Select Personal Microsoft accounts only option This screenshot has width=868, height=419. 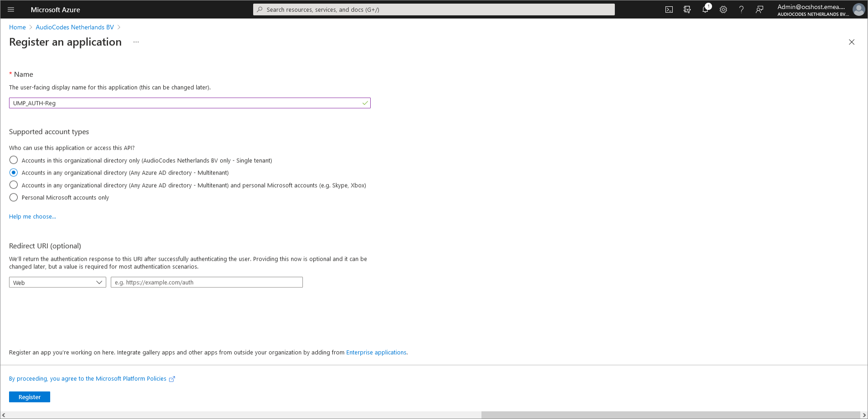tap(14, 198)
